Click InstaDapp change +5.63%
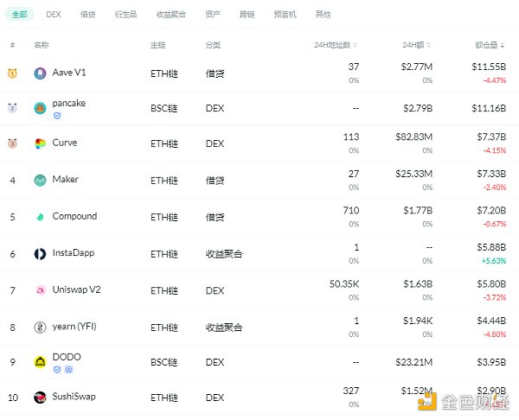Viewport: 519px width, 420px height. (x=494, y=261)
